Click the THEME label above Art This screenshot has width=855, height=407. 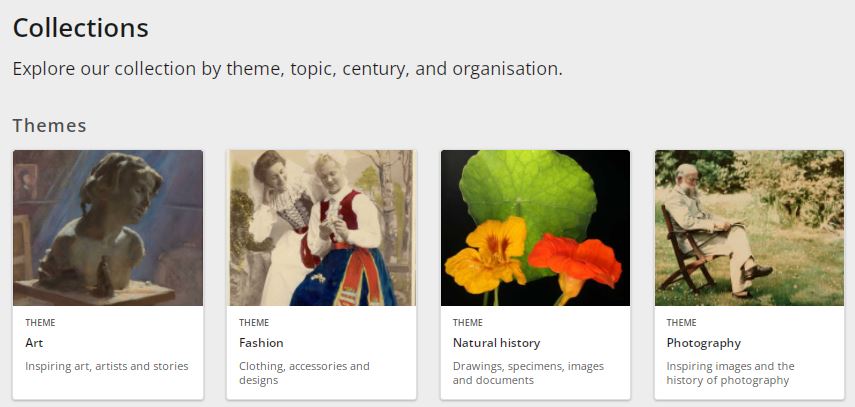[40, 323]
